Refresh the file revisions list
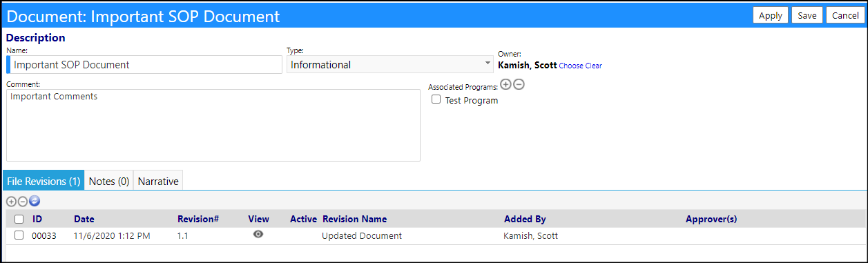This screenshot has height=263, width=868. pos(35,202)
